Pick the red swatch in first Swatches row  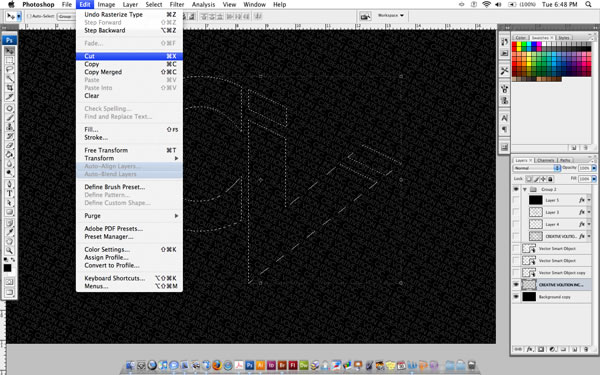click(514, 44)
